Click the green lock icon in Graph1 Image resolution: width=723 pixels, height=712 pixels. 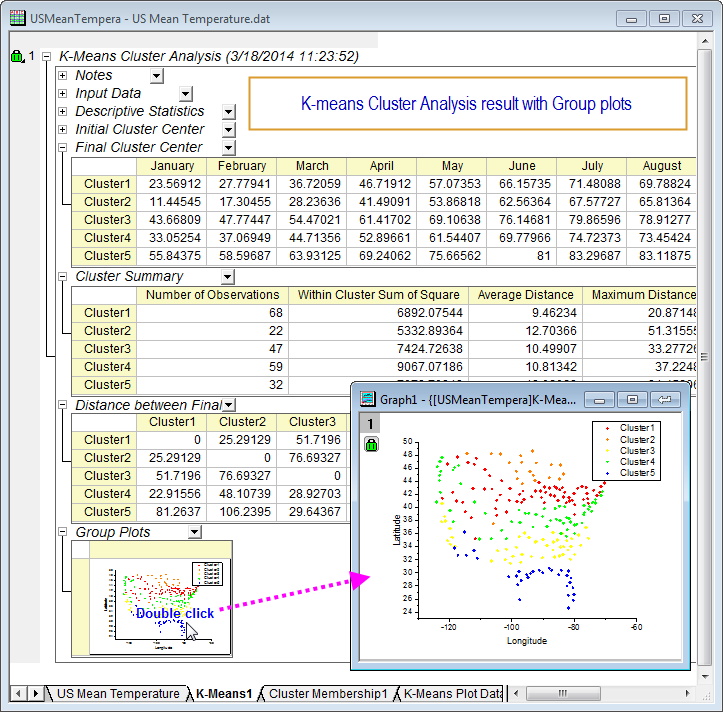pyautogui.click(x=371, y=444)
